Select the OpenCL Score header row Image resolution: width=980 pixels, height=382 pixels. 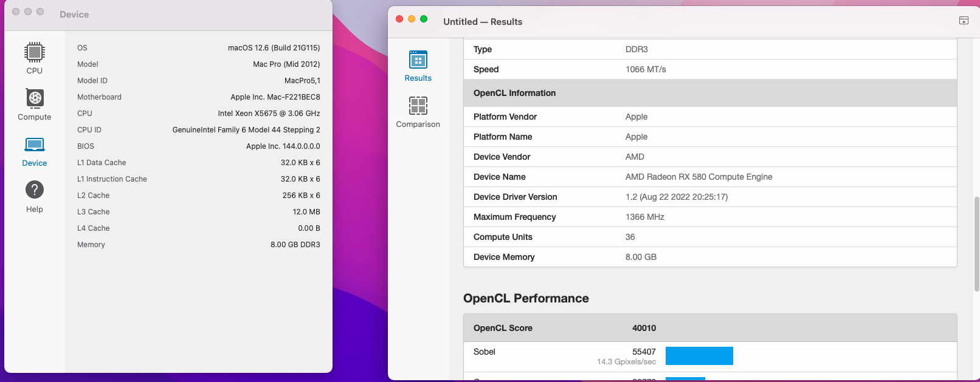pyautogui.click(x=710, y=328)
